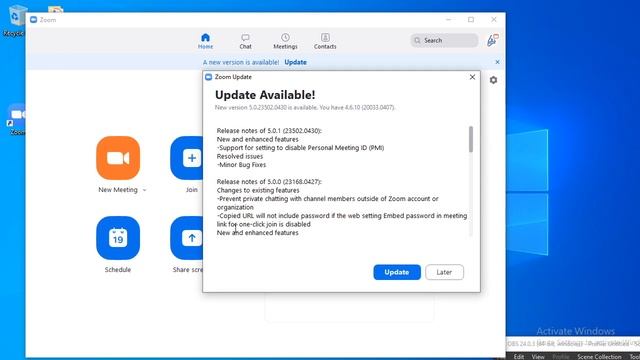
Task: Open the Contacts tab
Action: [x=325, y=41]
